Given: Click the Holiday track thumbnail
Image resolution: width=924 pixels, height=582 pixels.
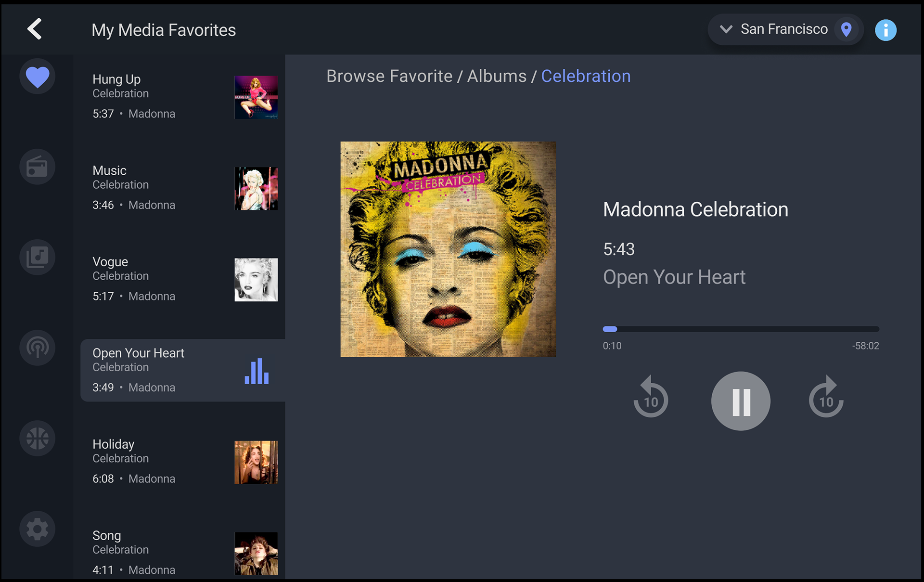Looking at the screenshot, I should click(x=256, y=462).
